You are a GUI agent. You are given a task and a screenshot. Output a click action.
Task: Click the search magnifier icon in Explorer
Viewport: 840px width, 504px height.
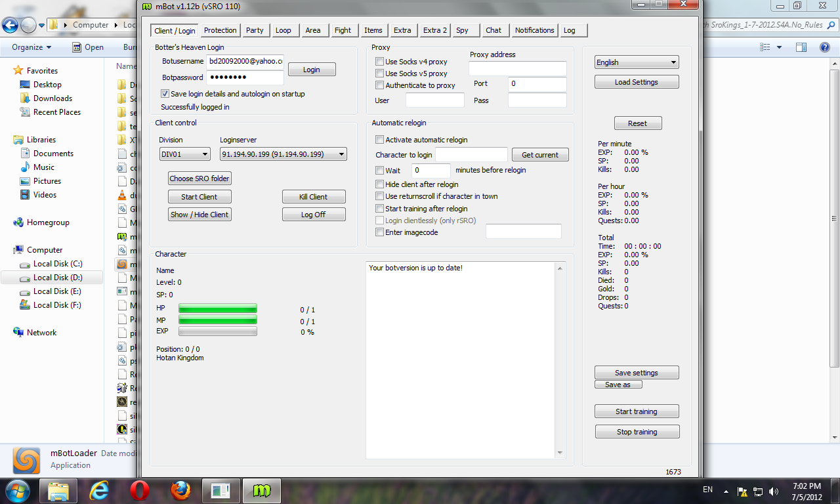click(831, 25)
